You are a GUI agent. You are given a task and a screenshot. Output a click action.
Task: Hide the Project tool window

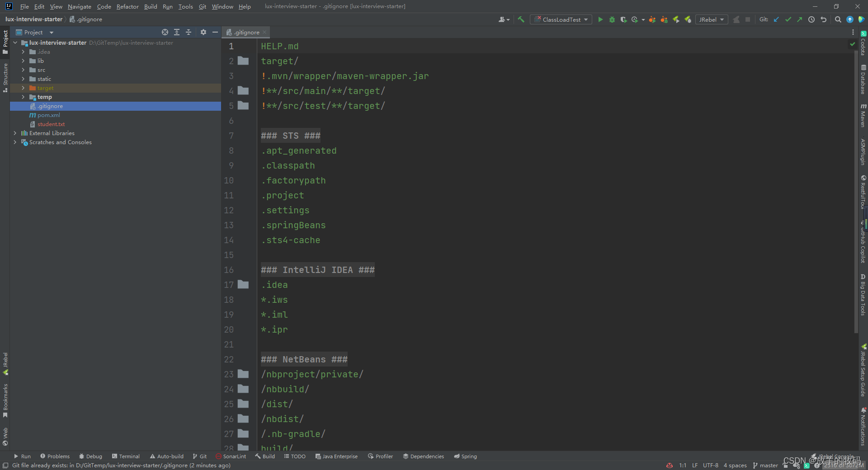coord(215,32)
